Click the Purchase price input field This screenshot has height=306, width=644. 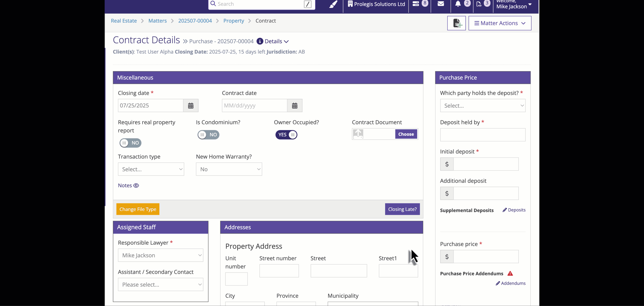pyautogui.click(x=486, y=257)
